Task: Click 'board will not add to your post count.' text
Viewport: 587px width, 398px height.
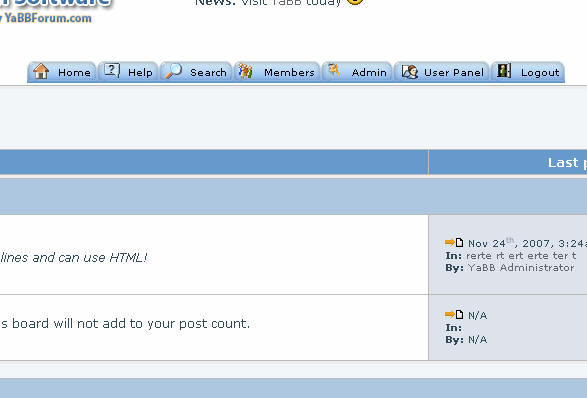Action: [x=131, y=323]
